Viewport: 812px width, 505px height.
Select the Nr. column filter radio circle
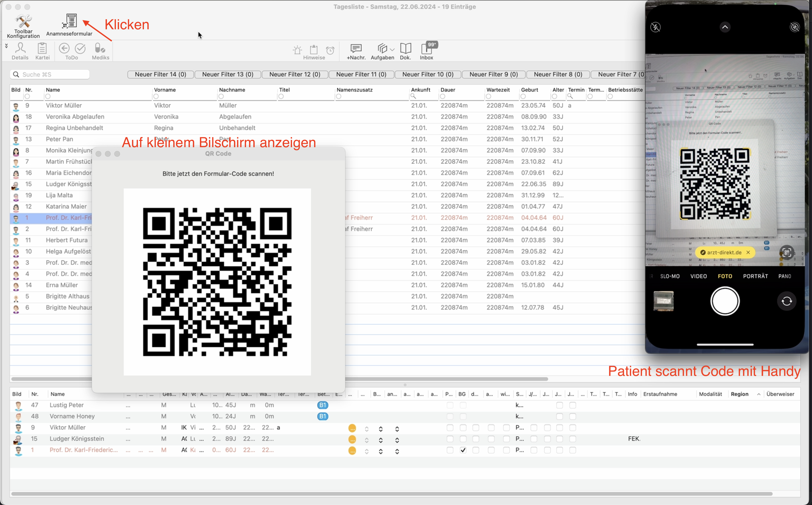[x=27, y=97]
